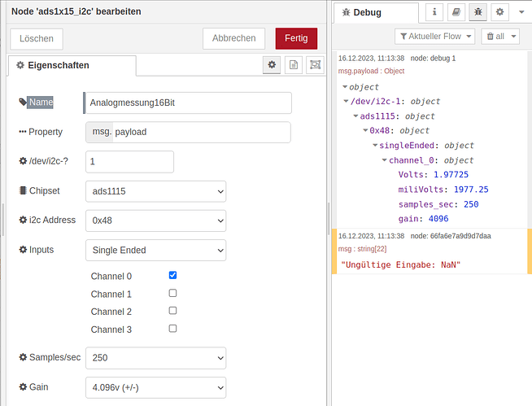Click the Volts value 1.97725

click(x=451, y=174)
